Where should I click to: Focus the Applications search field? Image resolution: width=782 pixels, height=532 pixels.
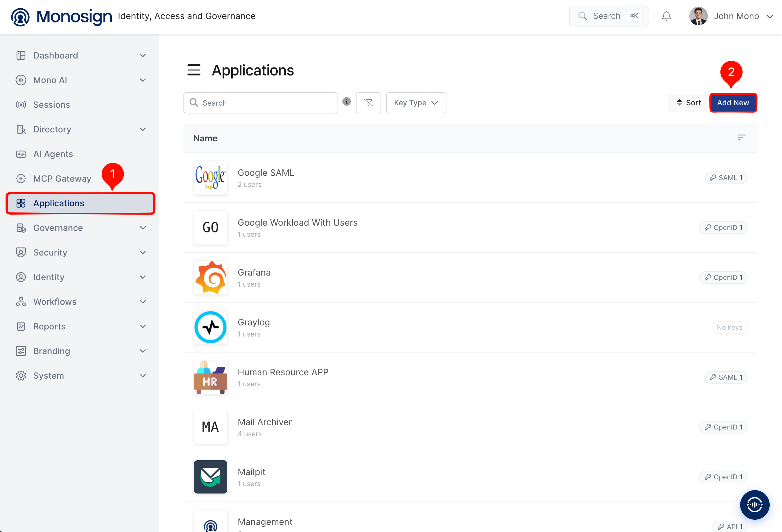click(260, 103)
